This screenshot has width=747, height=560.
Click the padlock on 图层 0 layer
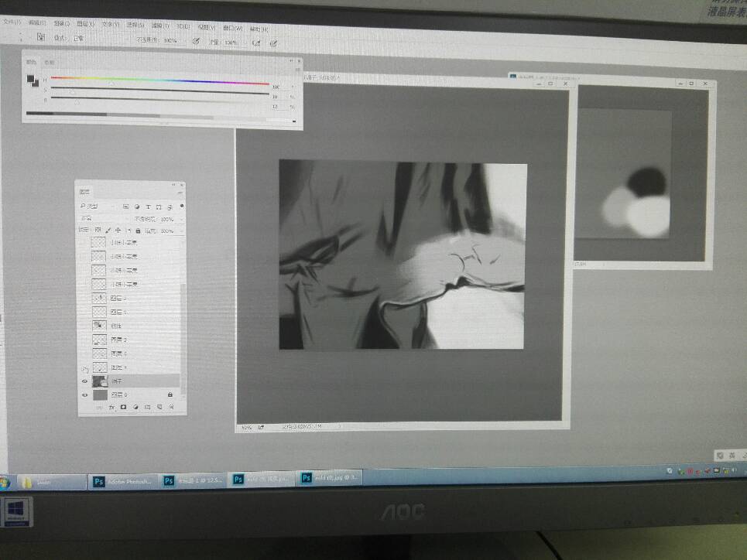(170, 394)
